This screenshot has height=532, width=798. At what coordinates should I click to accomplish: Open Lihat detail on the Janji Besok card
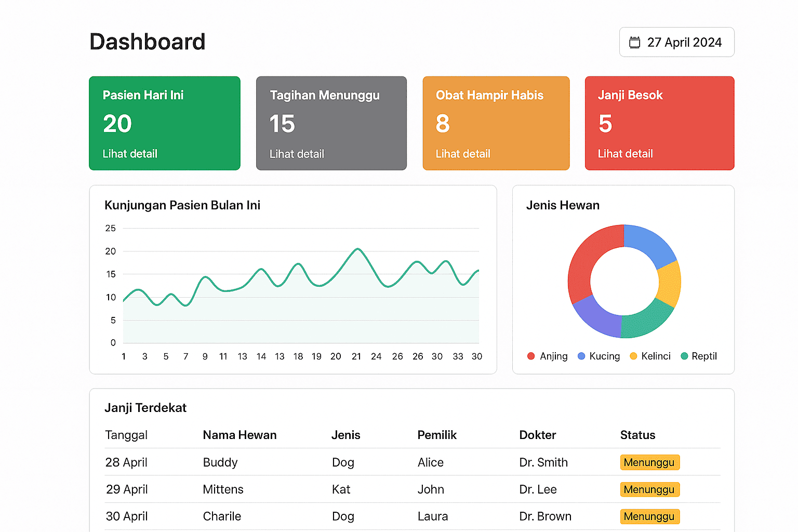[x=625, y=154]
